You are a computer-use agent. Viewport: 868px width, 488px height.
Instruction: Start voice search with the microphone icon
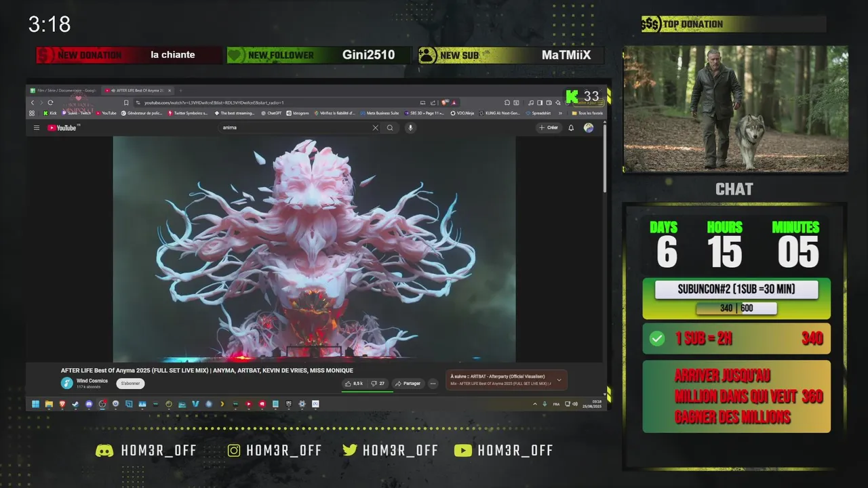(410, 127)
